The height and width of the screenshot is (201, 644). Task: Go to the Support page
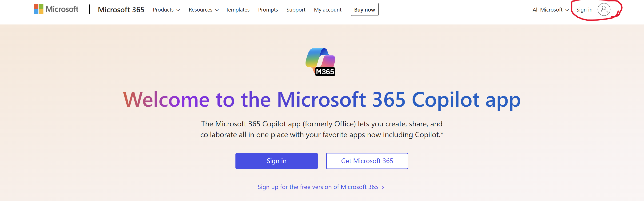[296, 10]
